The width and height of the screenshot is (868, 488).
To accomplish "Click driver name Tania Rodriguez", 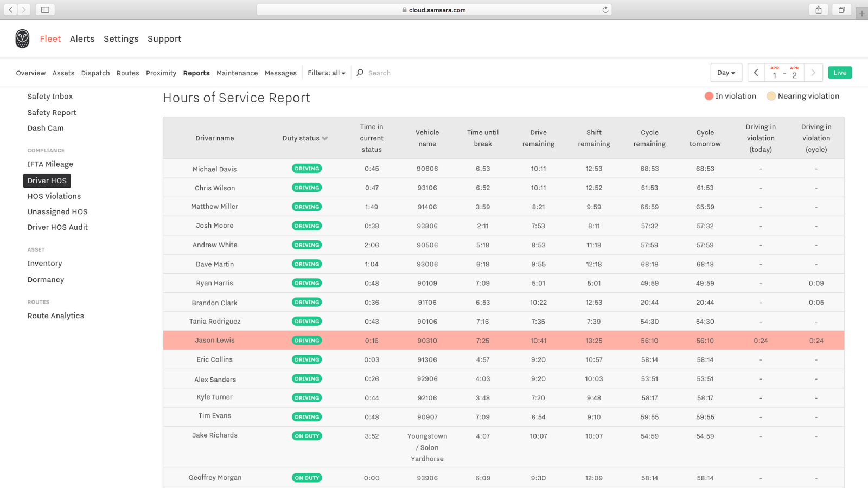I will coord(215,322).
